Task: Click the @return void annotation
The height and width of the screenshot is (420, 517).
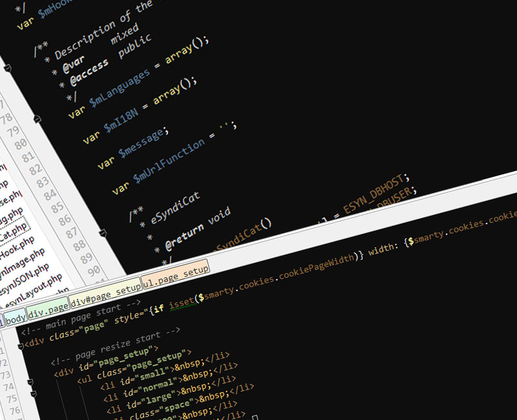Action: [x=198, y=228]
